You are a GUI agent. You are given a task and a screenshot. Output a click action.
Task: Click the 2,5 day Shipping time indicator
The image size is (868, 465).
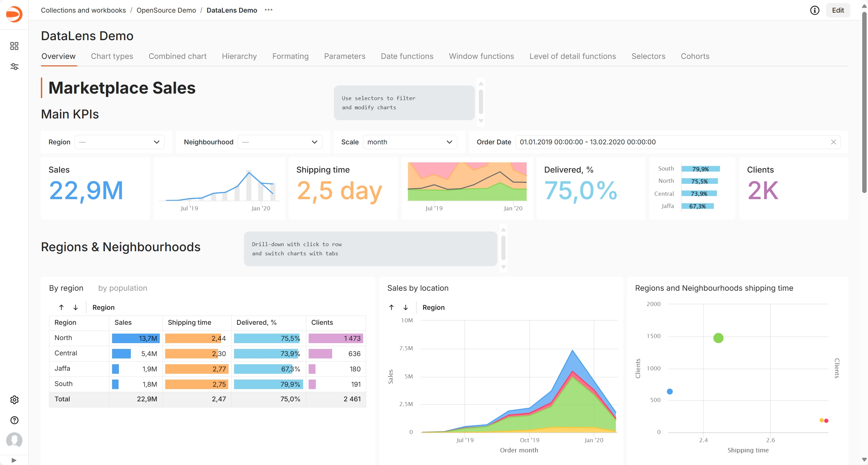[339, 191]
